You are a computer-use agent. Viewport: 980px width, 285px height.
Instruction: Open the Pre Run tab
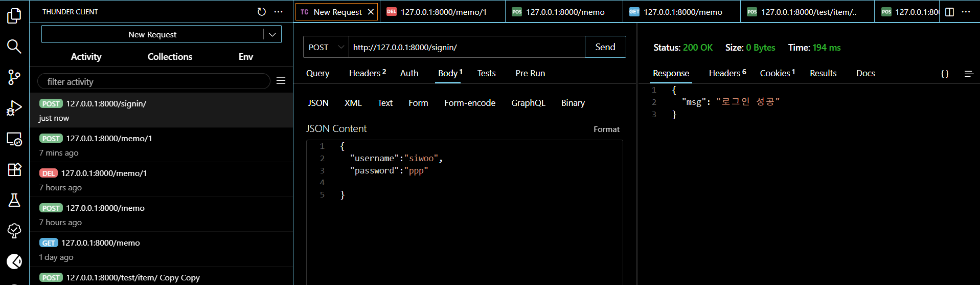click(530, 73)
